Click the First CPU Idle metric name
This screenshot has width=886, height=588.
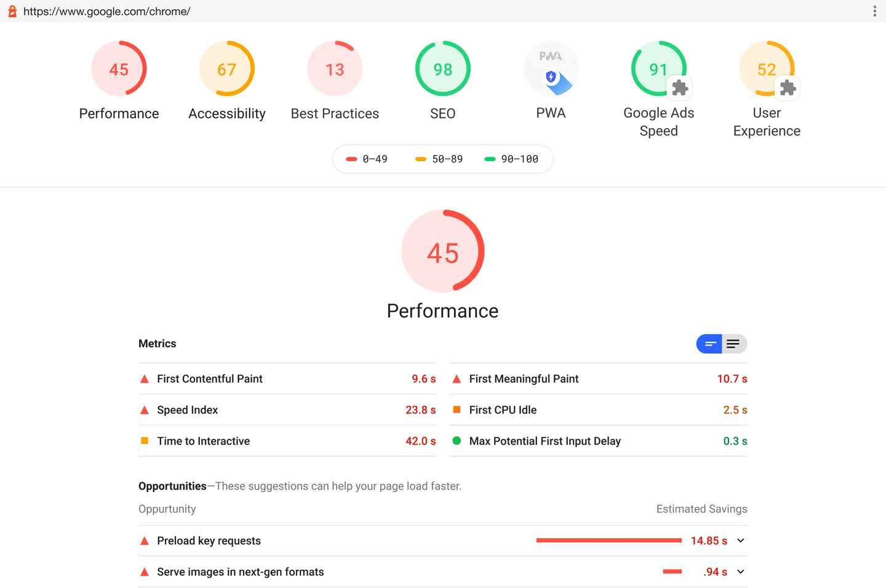503,410
